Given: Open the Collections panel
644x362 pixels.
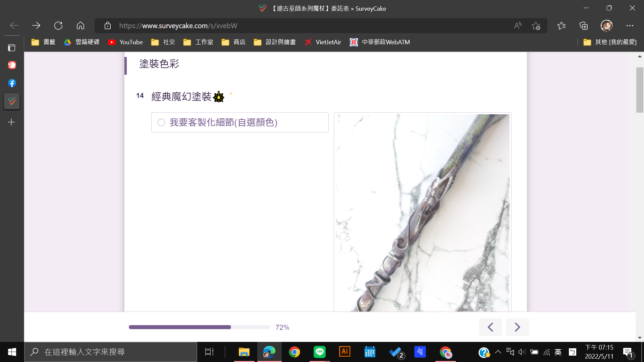Looking at the screenshot, I should (x=584, y=25).
